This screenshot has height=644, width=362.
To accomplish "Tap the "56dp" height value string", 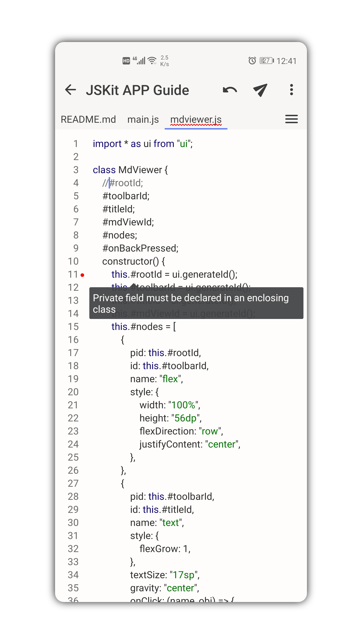I will (185, 418).
